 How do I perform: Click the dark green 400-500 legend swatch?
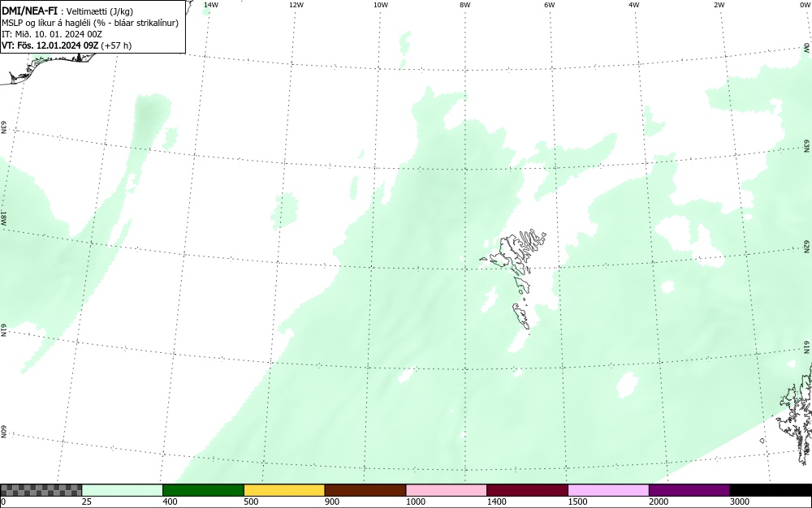point(203,490)
